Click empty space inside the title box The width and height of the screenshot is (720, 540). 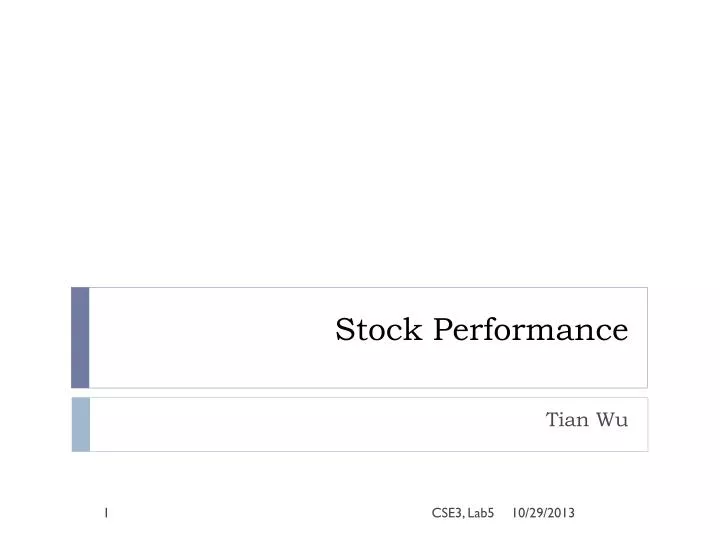[207, 338]
